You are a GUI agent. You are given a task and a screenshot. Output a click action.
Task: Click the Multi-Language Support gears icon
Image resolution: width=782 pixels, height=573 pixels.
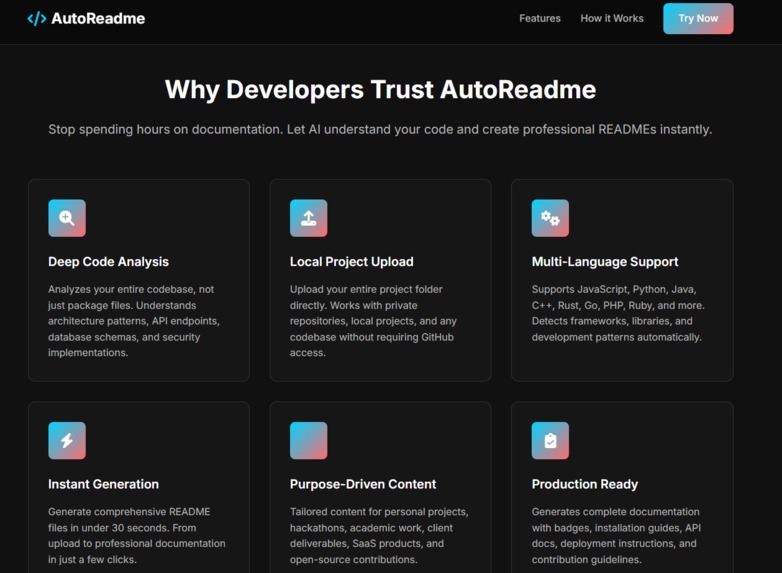550,218
